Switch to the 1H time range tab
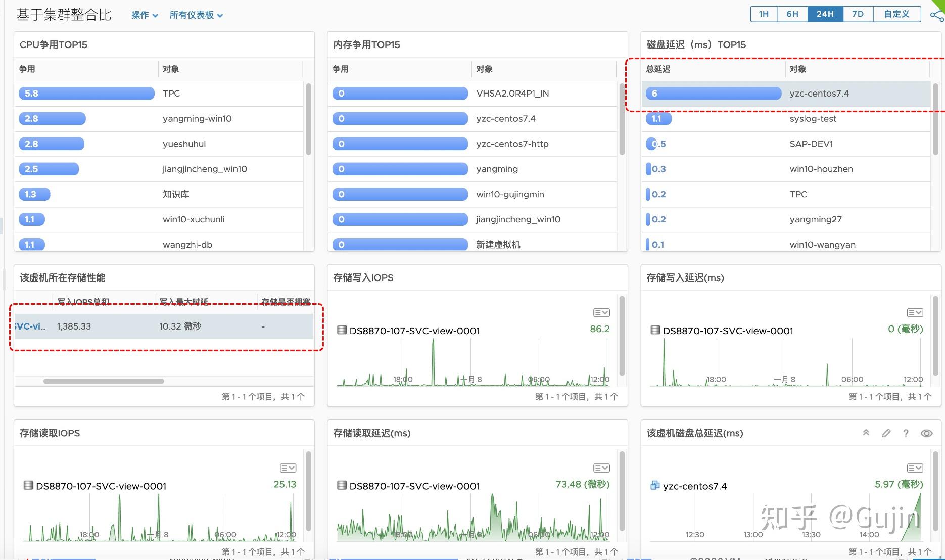Screen dimensions: 945x560 pos(763,14)
